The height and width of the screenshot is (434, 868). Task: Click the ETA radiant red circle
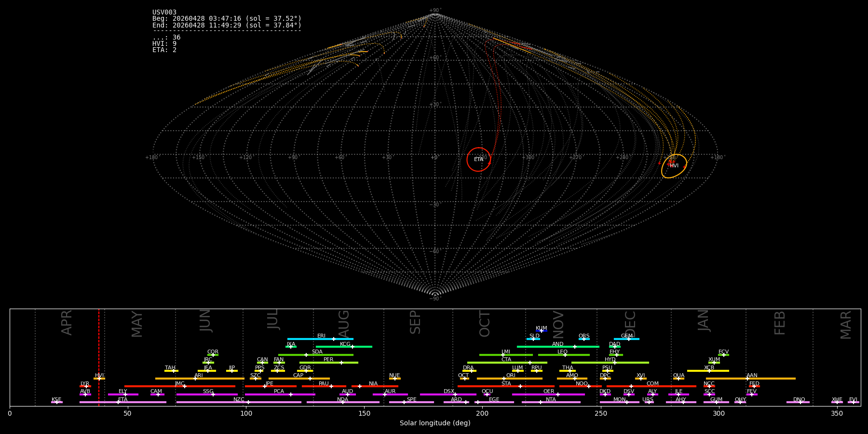point(479,160)
